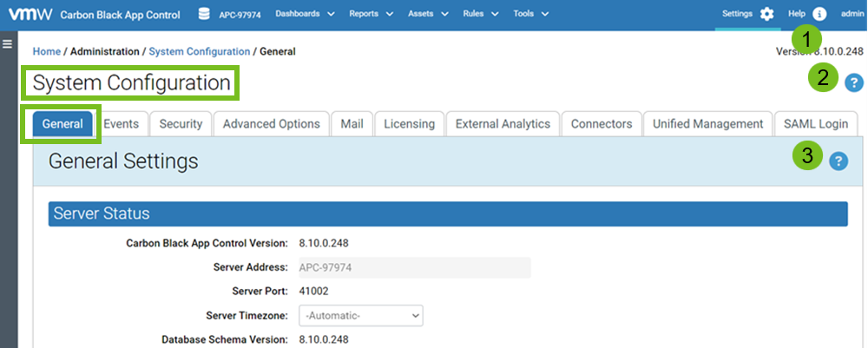This screenshot has height=348, width=868.
Task: Click the General Settings heading
Action: [x=123, y=161]
